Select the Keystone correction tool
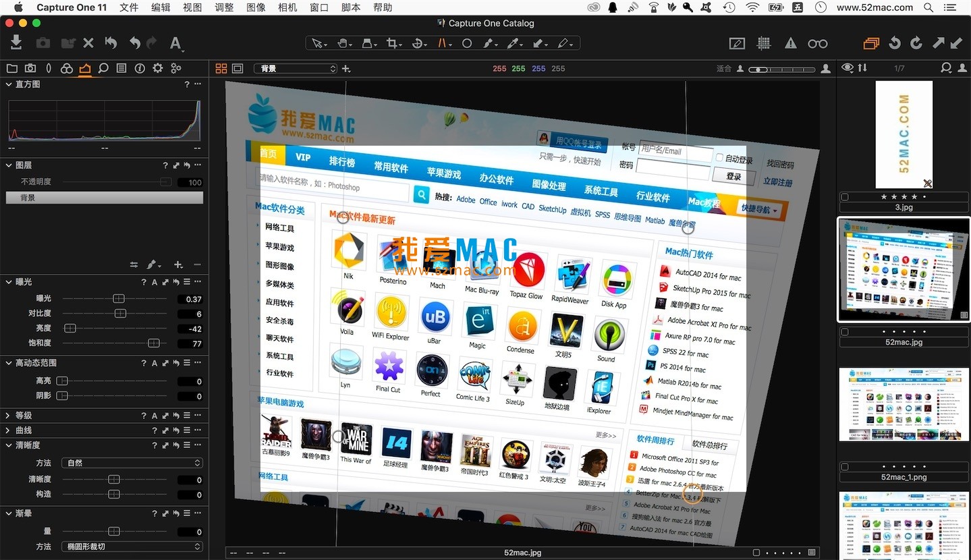 443,43
